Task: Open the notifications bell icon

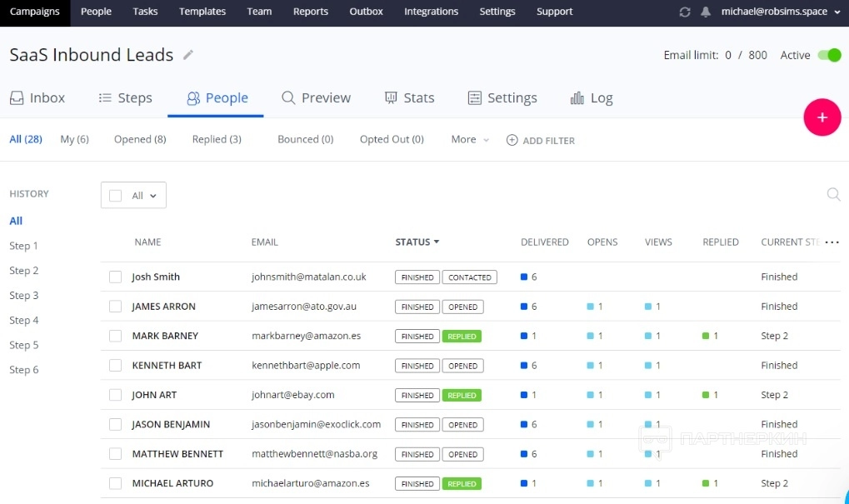Action: coord(706,12)
